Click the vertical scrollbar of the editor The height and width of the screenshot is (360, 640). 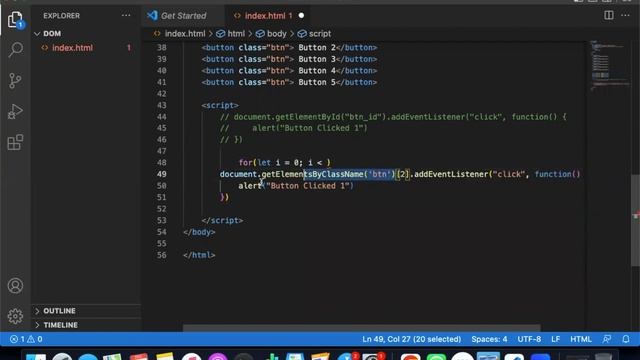[636, 220]
